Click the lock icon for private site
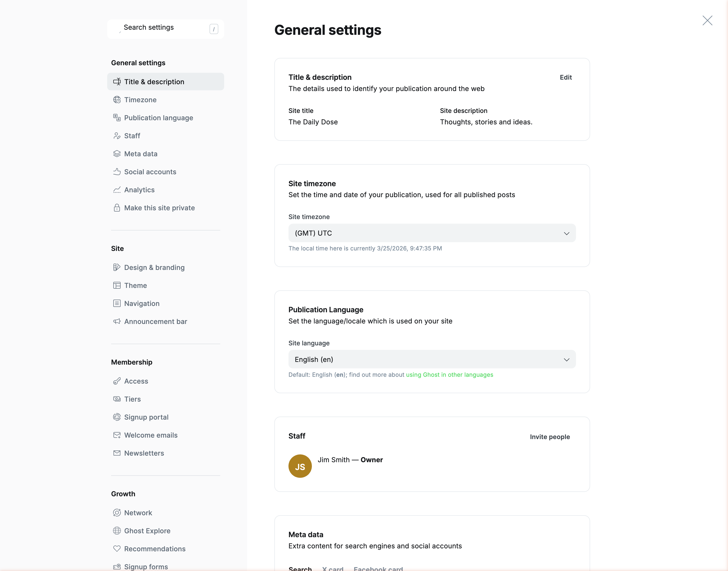 (x=117, y=208)
